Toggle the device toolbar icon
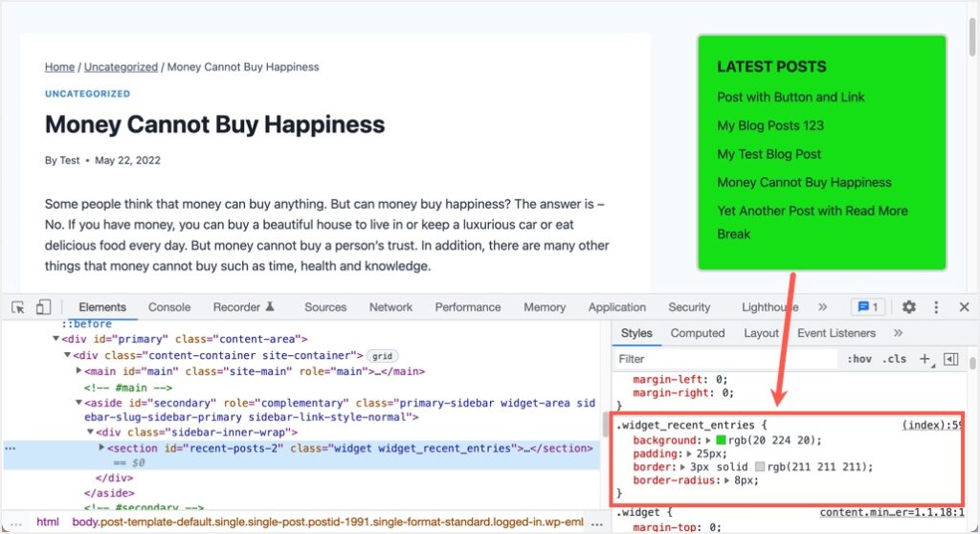 [43, 307]
